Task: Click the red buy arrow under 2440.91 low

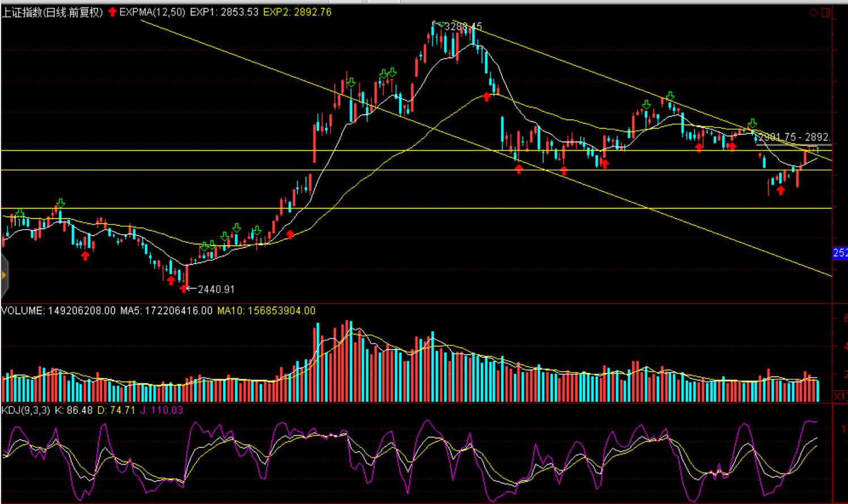Action: (x=184, y=289)
